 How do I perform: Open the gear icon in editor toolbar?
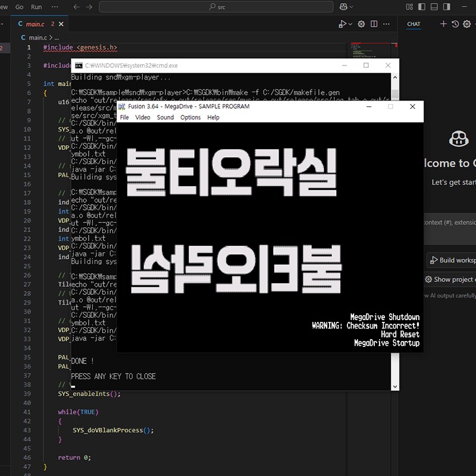[361, 24]
